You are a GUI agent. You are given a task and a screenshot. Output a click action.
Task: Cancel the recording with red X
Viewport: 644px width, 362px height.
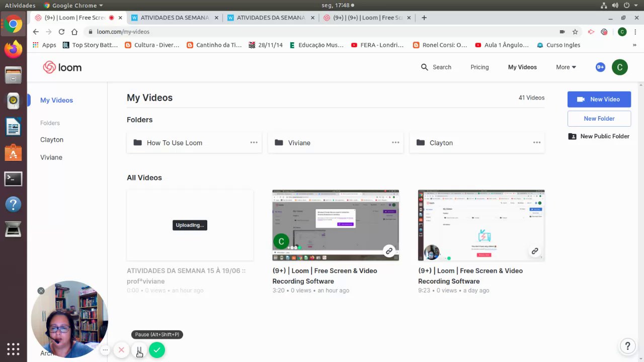point(121,350)
